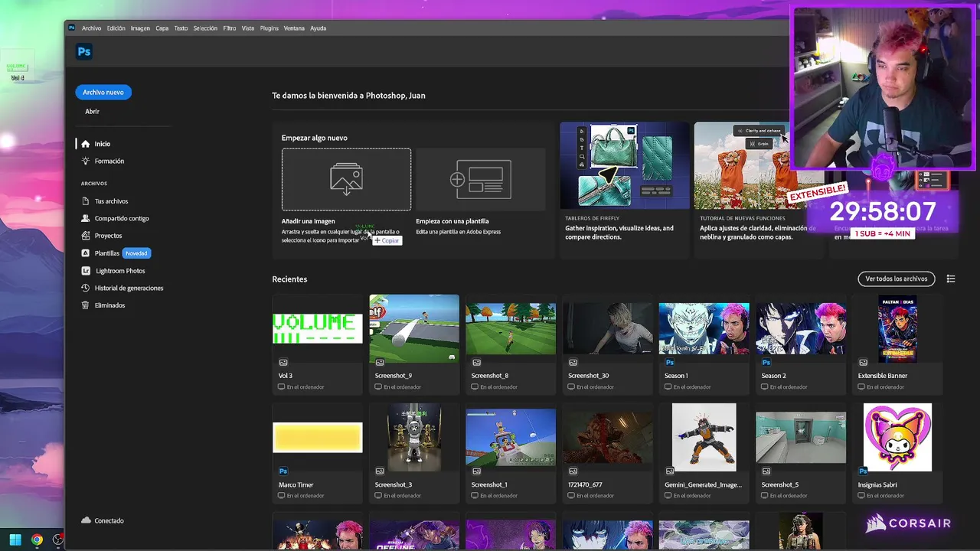Click the Conectado cloud status icon
The width and height of the screenshot is (980, 551).
(86, 520)
